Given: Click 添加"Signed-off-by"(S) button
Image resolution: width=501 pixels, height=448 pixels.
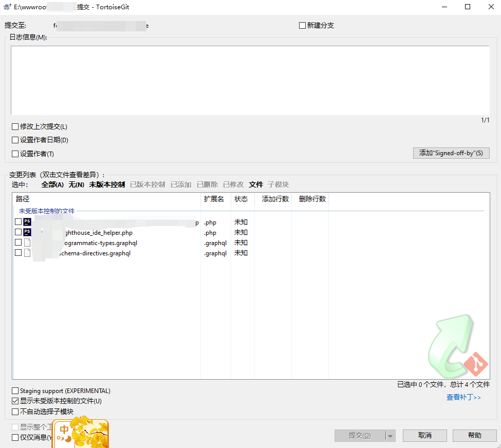Looking at the screenshot, I should (x=451, y=153).
